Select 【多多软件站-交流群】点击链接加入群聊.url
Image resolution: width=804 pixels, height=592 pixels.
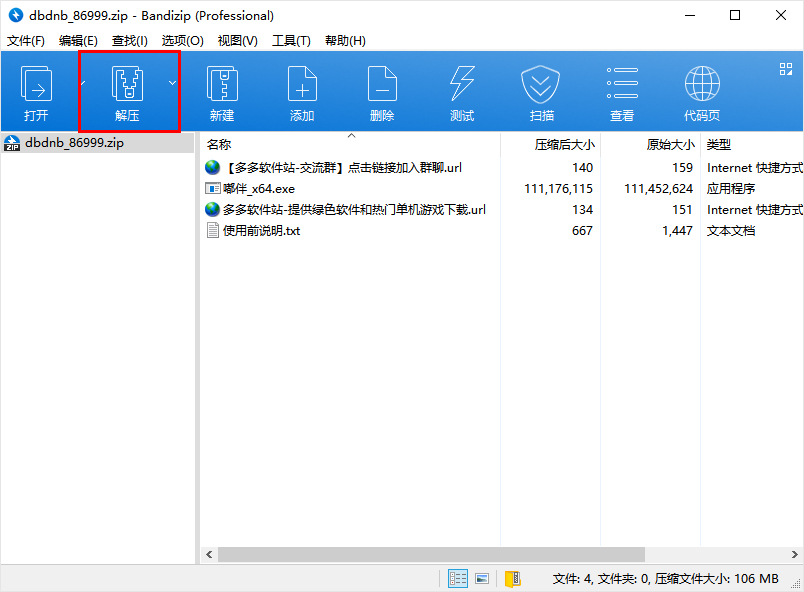point(343,168)
